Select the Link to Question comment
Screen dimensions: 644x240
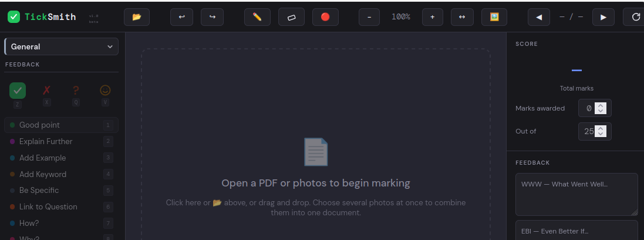(61, 206)
